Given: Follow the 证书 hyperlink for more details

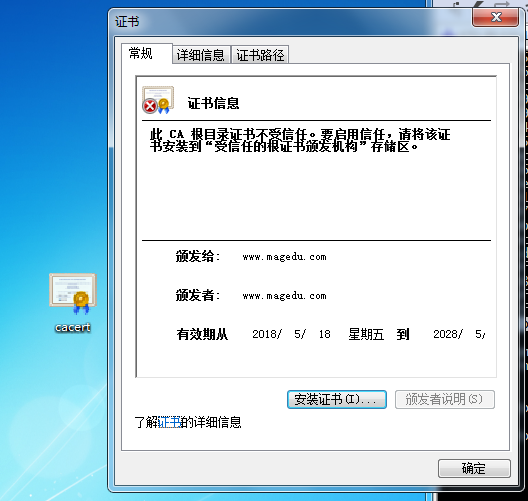Looking at the screenshot, I should click(170, 422).
